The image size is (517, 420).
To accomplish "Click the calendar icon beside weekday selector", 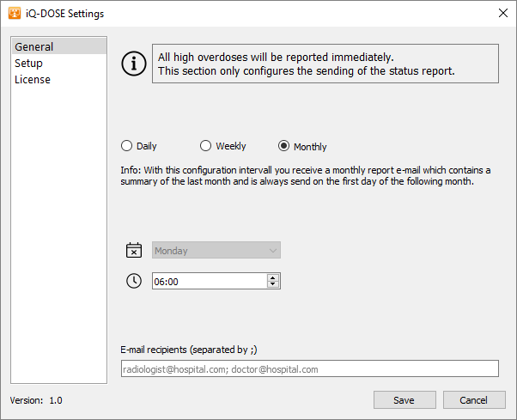I will [133, 251].
